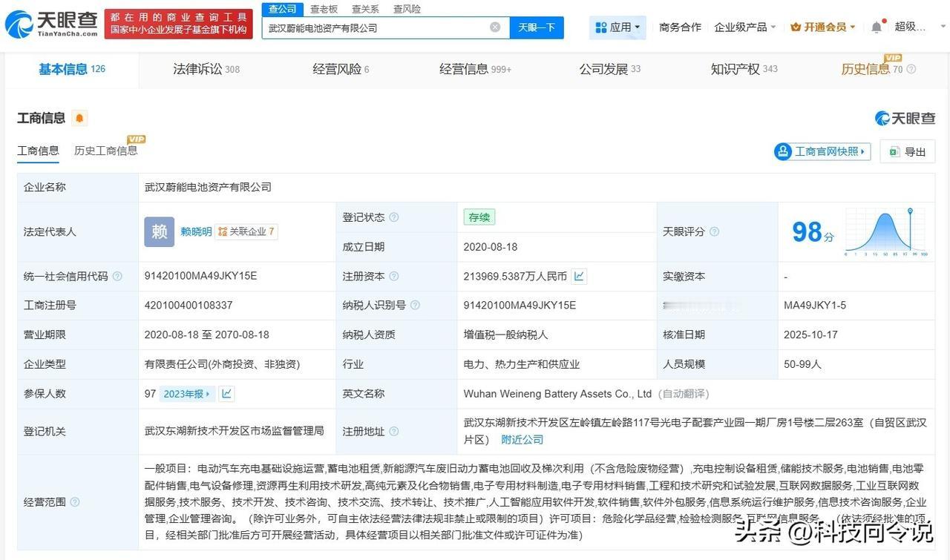Click the 天眼一下 search button
950x560 pixels.
click(x=537, y=27)
